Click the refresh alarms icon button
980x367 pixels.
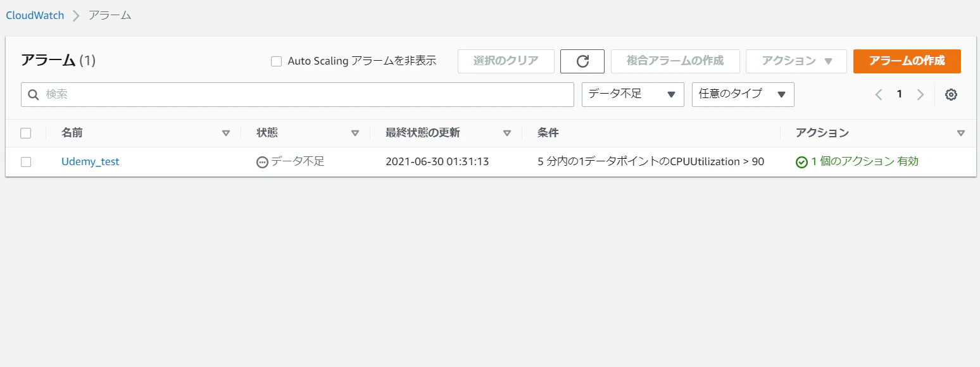tap(582, 61)
